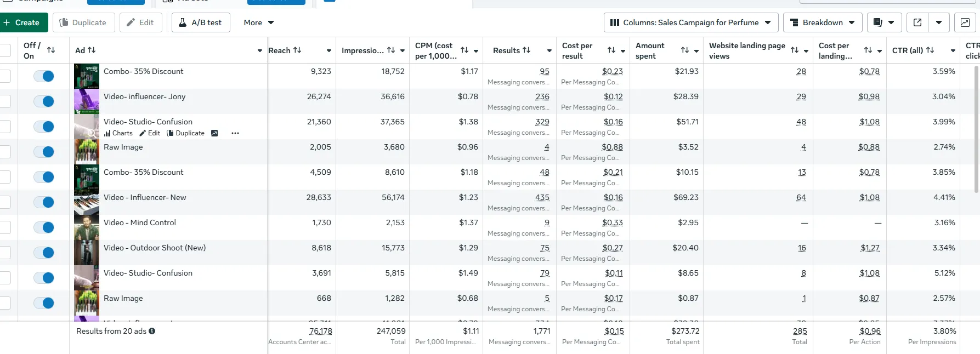Click the Video - Outdoor Shoot (New) thumbnail
Screen dimensions: 980x354
click(87, 253)
